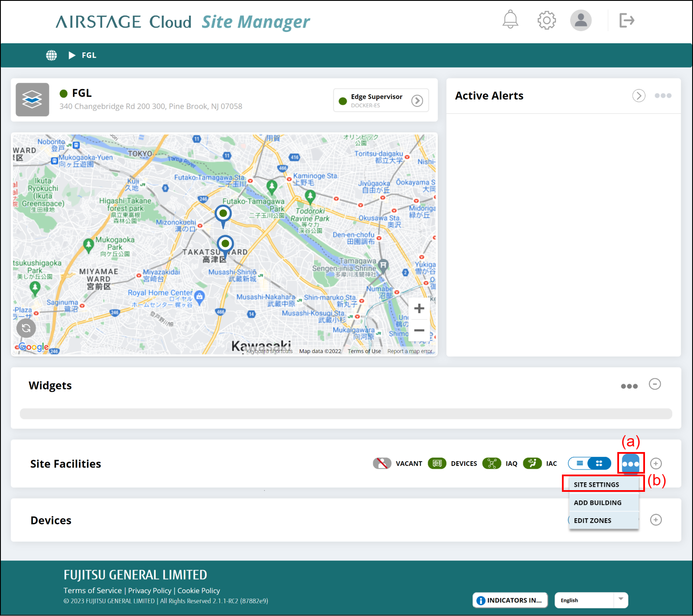Zoom in on the map

[x=419, y=308]
